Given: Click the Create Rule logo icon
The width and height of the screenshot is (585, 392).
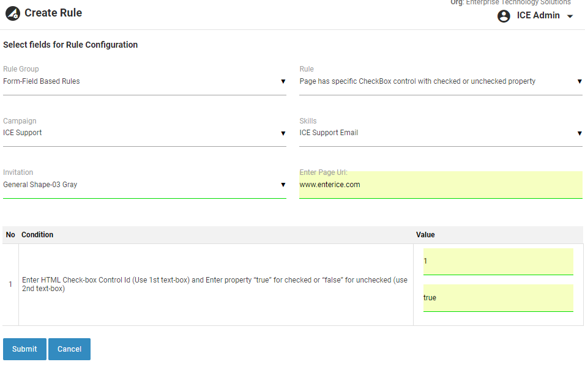Looking at the screenshot, I should click(12, 13).
